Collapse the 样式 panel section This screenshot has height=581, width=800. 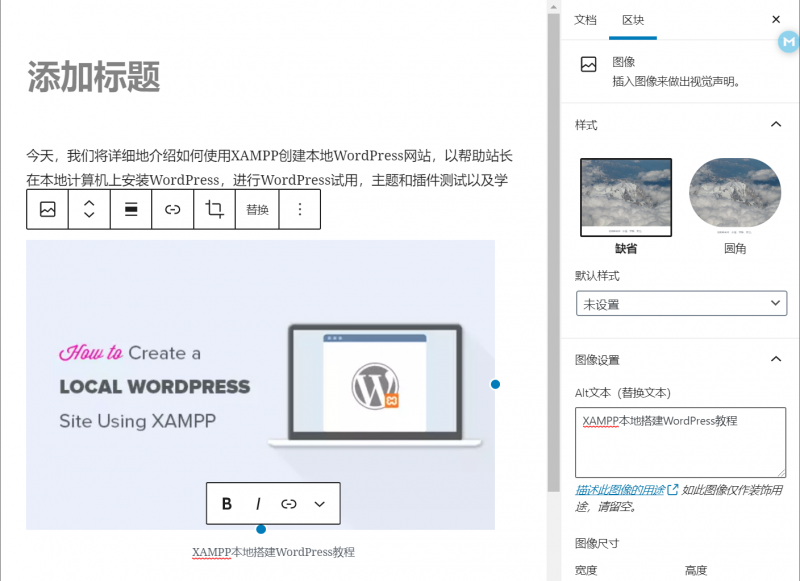pos(775,125)
